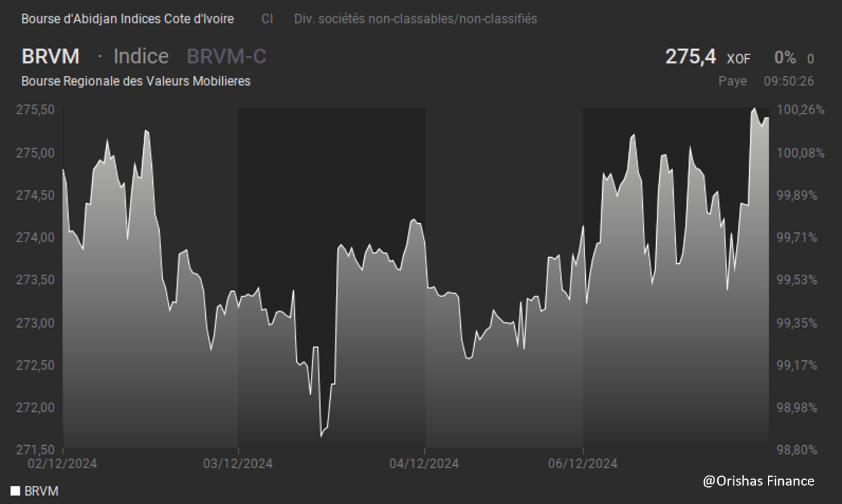Click Bourse Regionale des Valeurs Mobilieres subtitle
The height and width of the screenshot is (504, 842).
(136, 81)
